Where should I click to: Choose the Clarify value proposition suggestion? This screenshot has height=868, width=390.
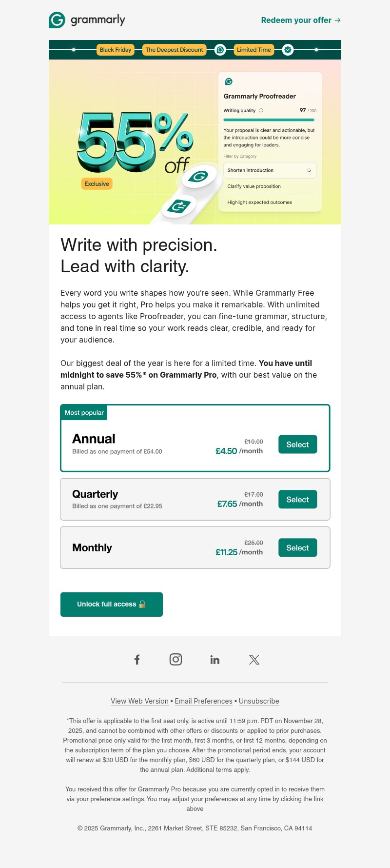[254, 186]
